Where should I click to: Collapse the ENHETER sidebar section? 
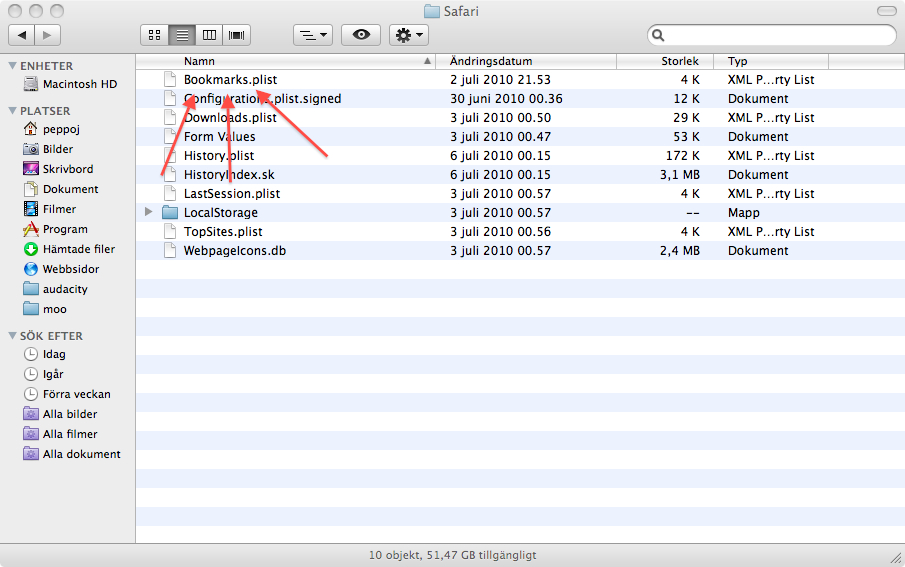click(12, 66)
